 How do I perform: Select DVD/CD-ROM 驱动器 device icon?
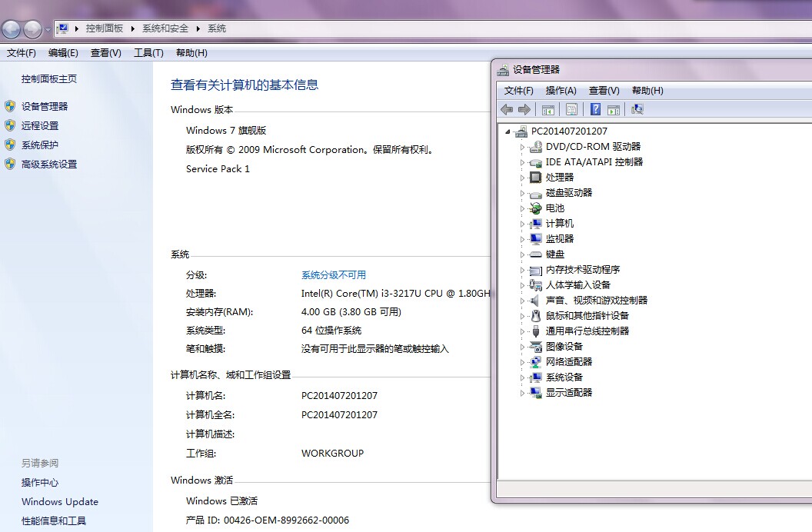(x=535, y=147)
